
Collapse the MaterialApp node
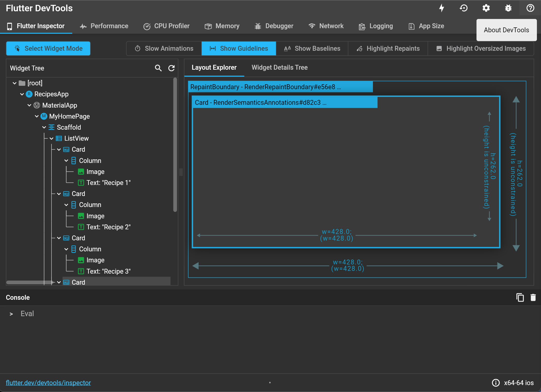click(x=29, y=105)
